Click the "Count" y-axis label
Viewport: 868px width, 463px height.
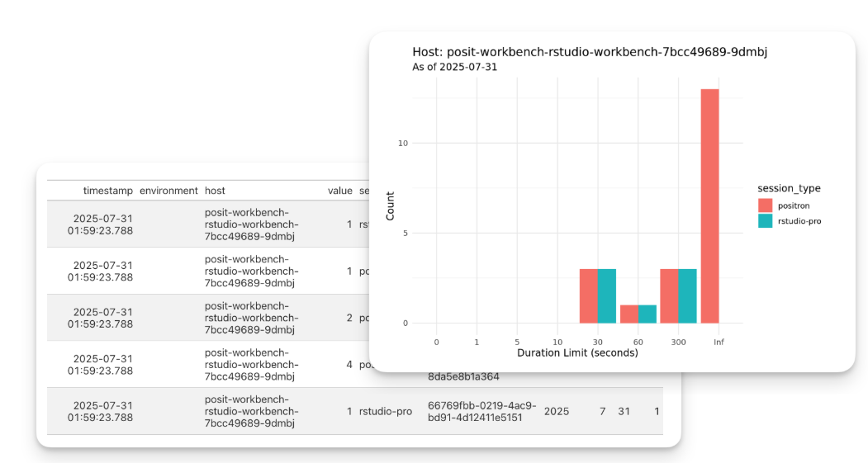tap(391, 206)
